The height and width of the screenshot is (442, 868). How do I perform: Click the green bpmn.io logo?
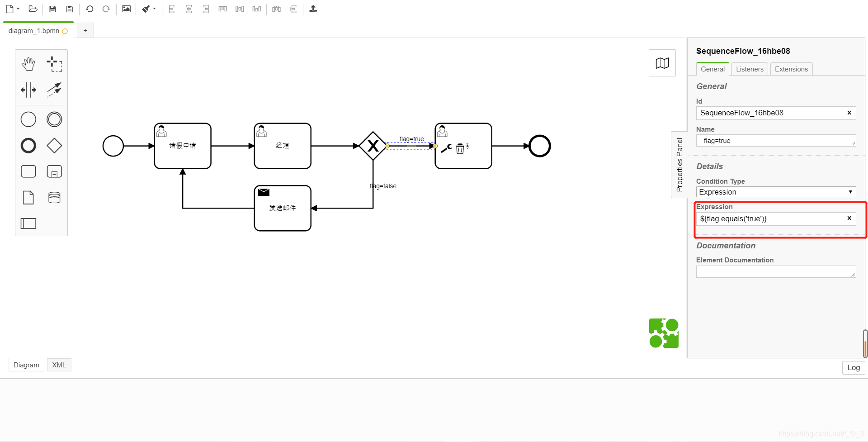point(664,333)
